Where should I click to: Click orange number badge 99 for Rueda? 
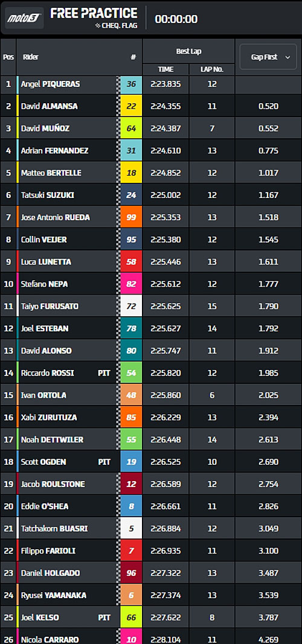coord(131,217)
